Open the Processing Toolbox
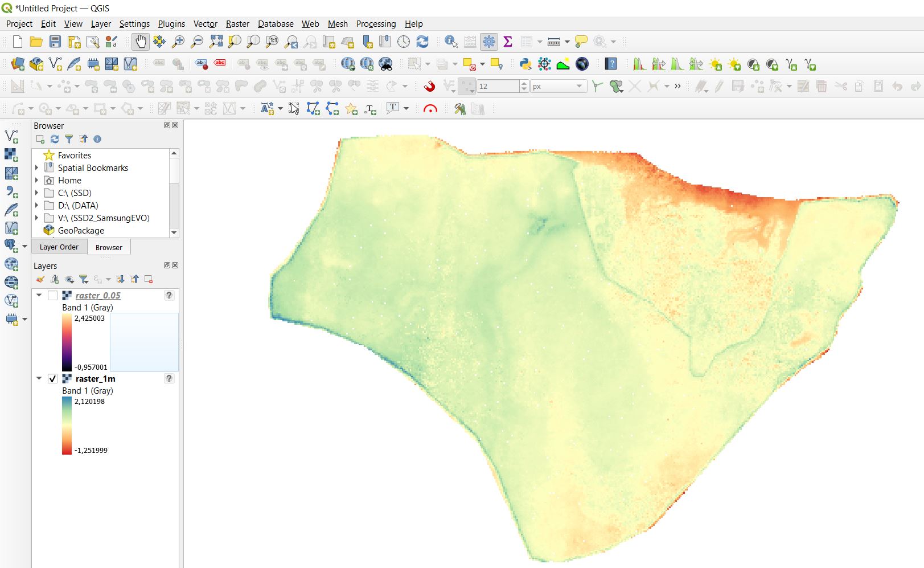 click(488, 41)
